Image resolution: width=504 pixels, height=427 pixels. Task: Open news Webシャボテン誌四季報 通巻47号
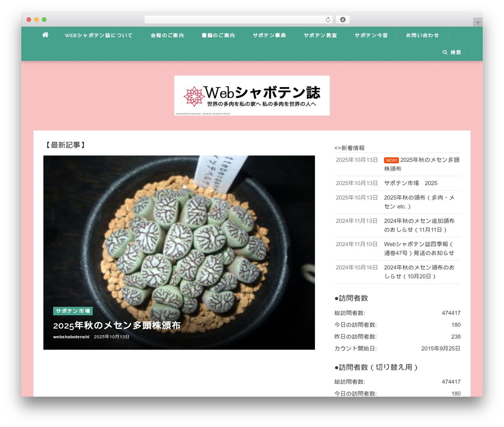click(420, 249)
